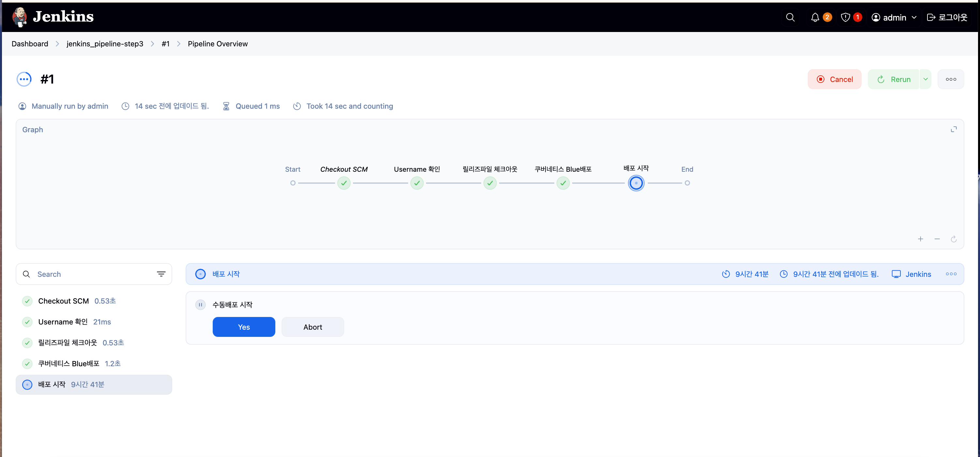This screenshot has height=457, width=980.
Task: Zoom out graph with minus icon
Action: [x=937, y=239]
